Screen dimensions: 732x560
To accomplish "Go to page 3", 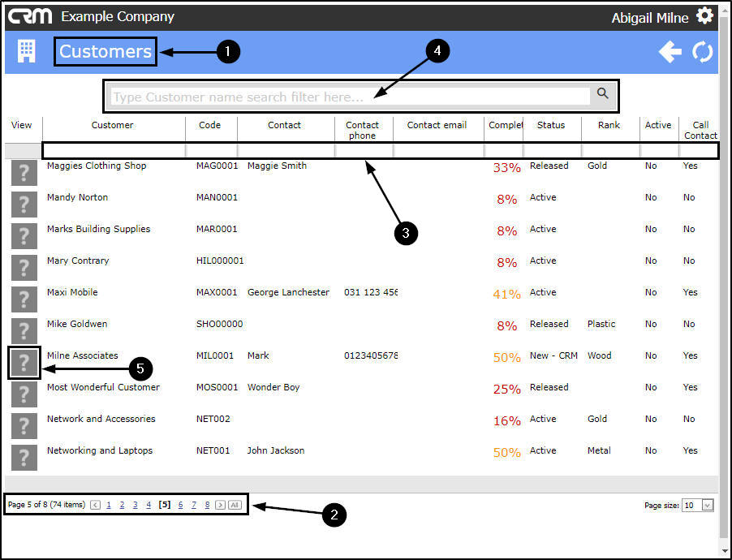I will (x=135, y=505).
